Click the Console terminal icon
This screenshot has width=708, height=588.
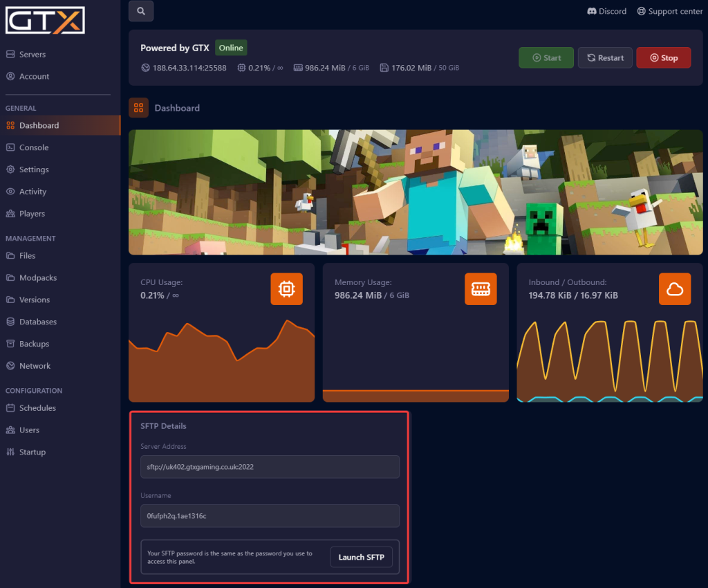point(10,147)
